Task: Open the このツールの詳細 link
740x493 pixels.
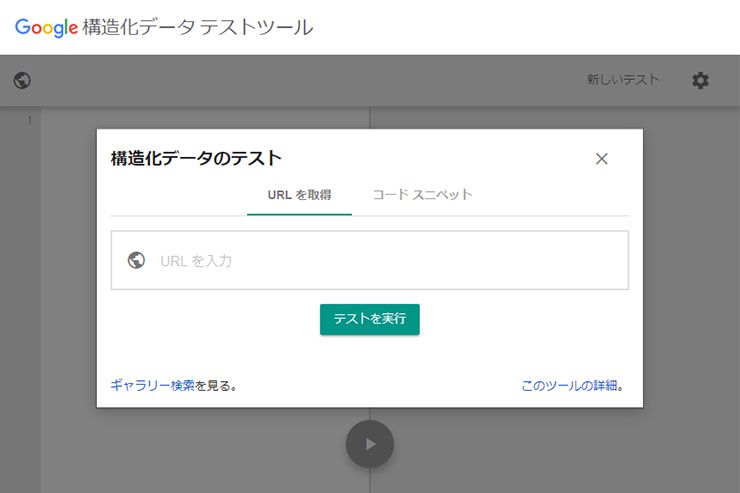Action: pyautogui.click(x=570, y=386)
